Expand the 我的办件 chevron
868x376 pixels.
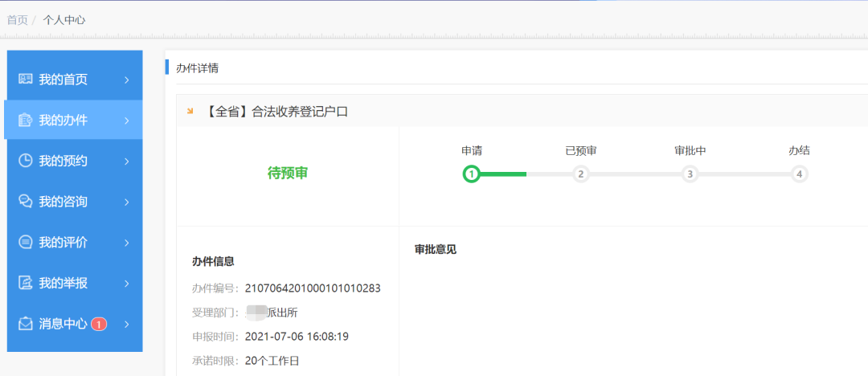[127, 121]
